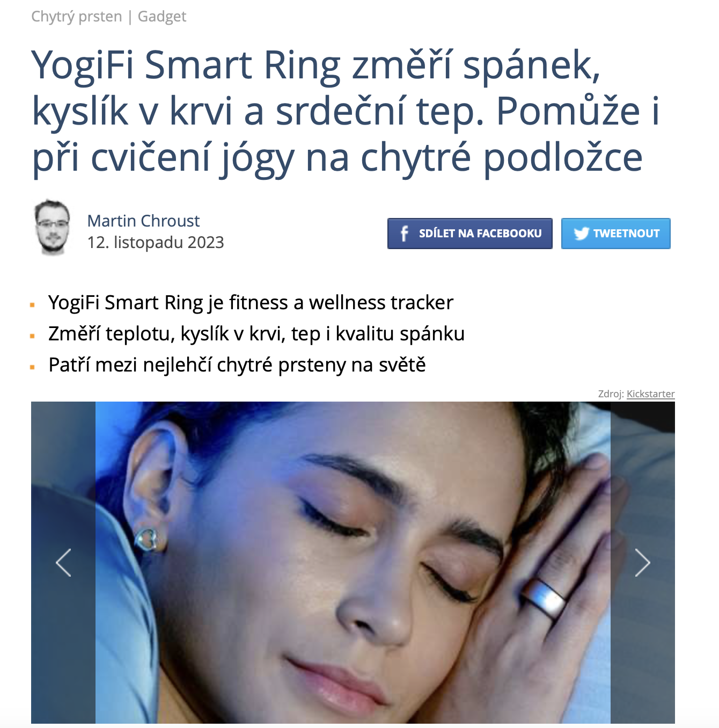
Task: Open the 'Gadget' category link
Action: (x=162, y=17)
